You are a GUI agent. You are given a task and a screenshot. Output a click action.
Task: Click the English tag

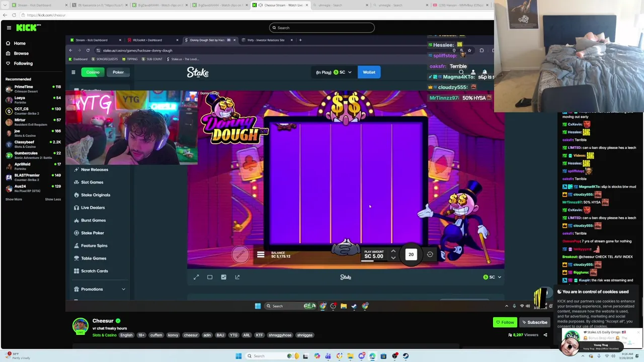click(x=126, y=335)
